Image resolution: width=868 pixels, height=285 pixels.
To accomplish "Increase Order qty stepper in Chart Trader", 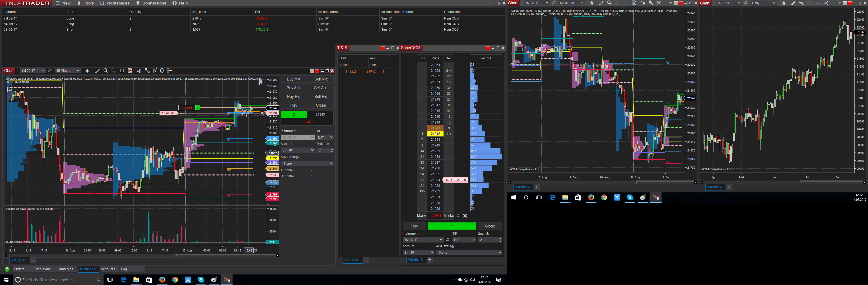I will pos(332,149).
